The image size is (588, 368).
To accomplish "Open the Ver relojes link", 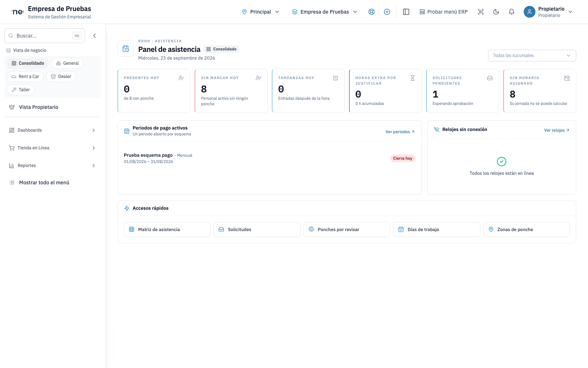I will (557, 130).
